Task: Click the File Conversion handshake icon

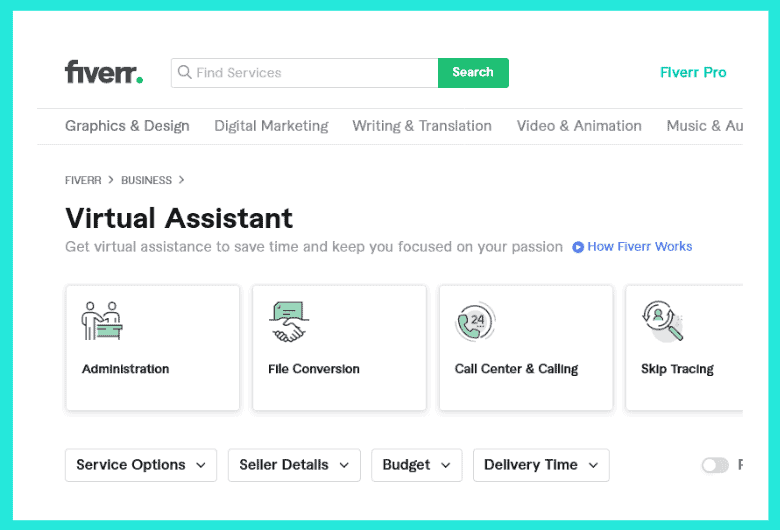Action: [289, 321]
